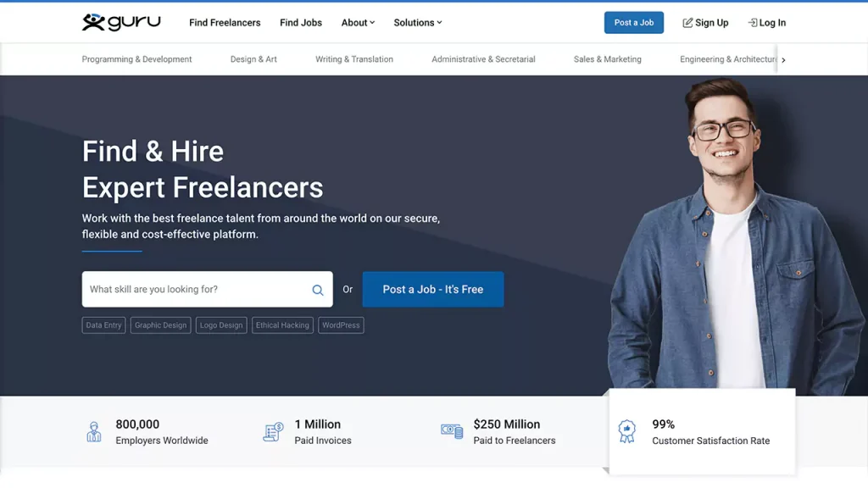
Task: Select Sales & Marketing category
Action: [607, 59]
